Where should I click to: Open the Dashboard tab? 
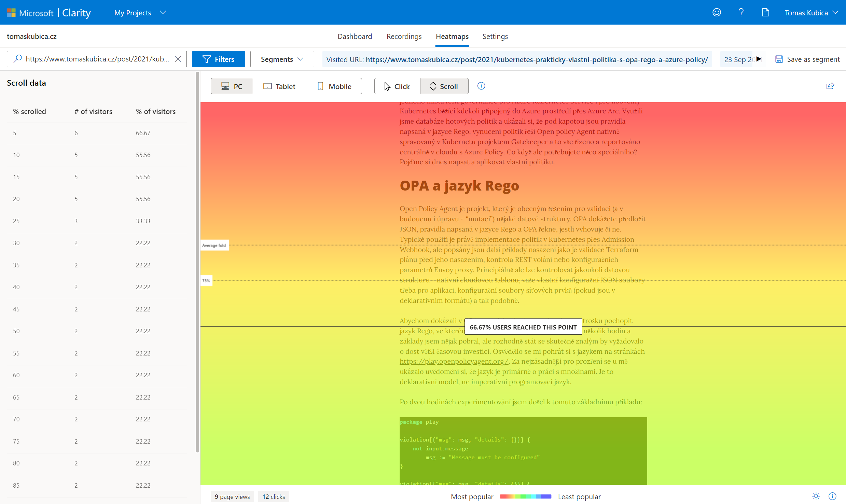point(355,36)
